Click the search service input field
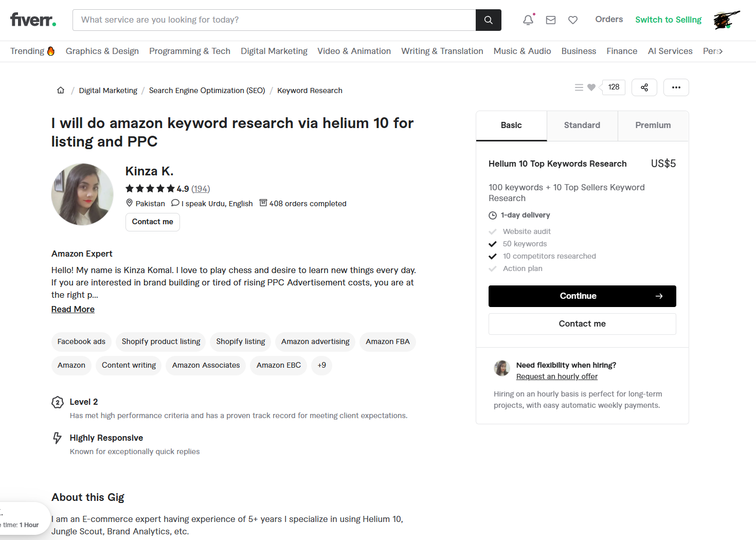The image size is (756, 540). pos(274,20)
